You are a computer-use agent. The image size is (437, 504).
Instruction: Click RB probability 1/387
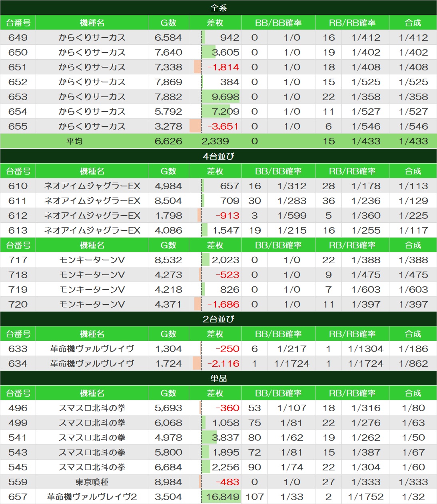click(x=366, y=452)
